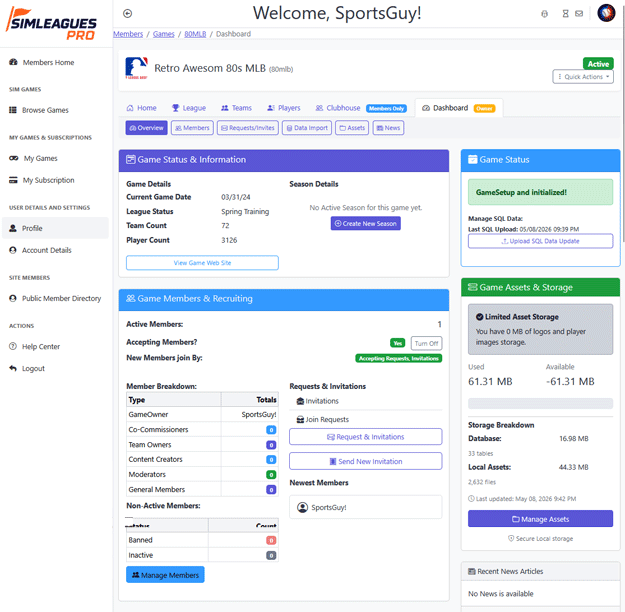The image size is (625, 612).
Task: Switch to the Home tab
Action: pos(142,108)
